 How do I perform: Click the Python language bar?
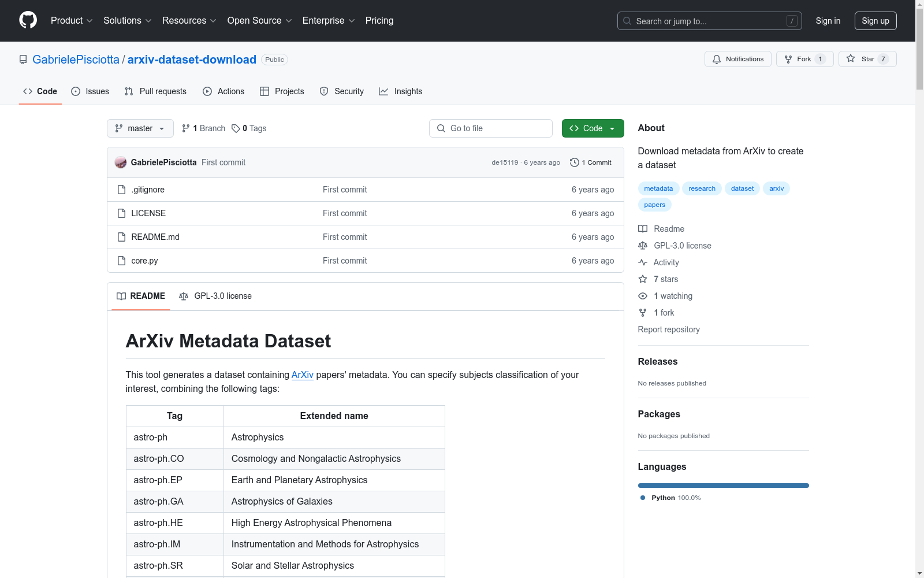(724, 486)
